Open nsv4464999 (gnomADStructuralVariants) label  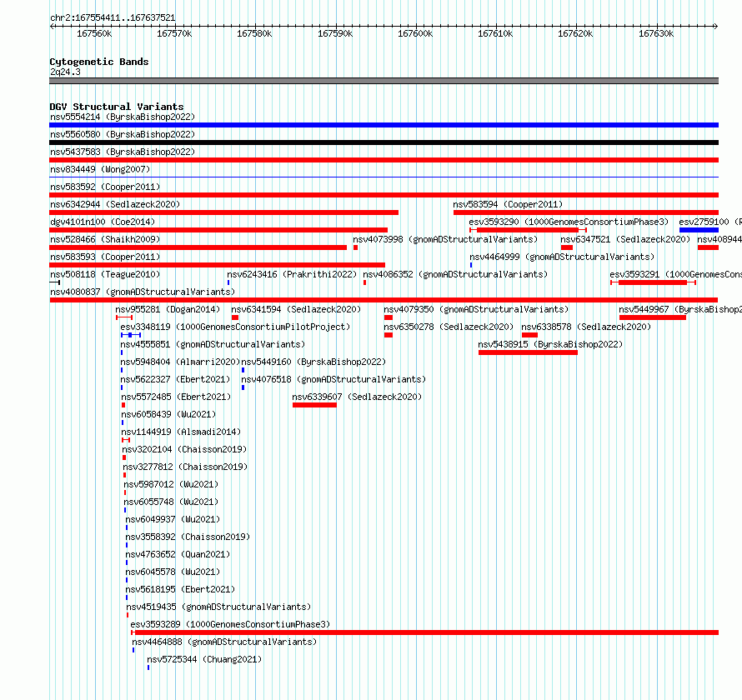click(562, 257)
